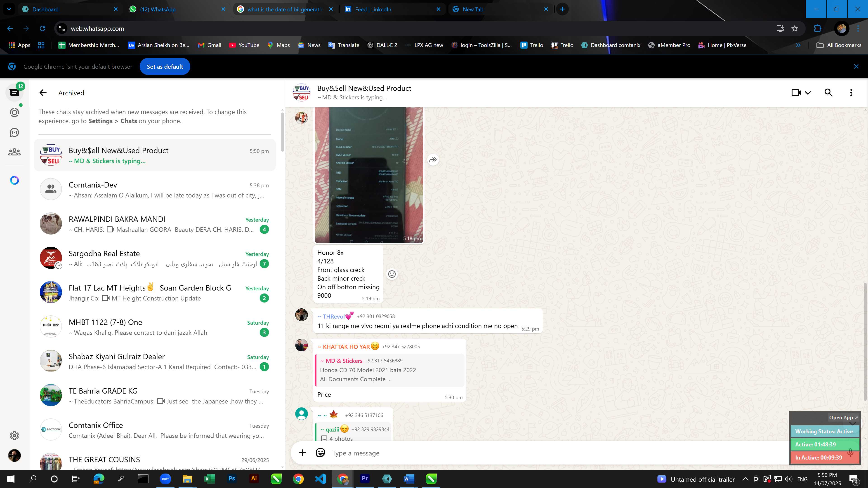This screenshot has width=868, height=488.
Task: Open the 4 photos quoted message
Action: click(353, 432)
